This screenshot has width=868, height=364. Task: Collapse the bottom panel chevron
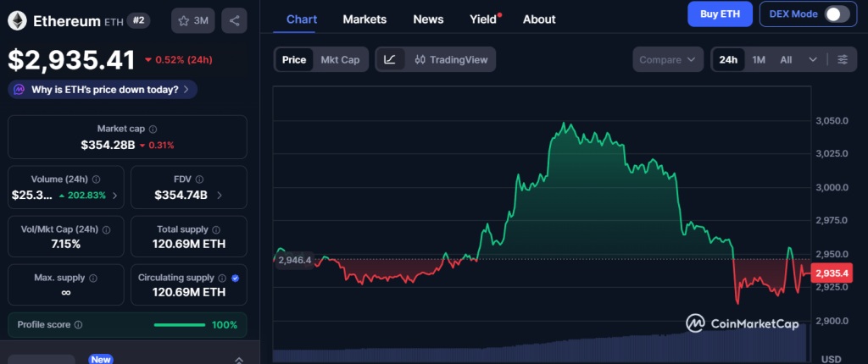(238, 360)
